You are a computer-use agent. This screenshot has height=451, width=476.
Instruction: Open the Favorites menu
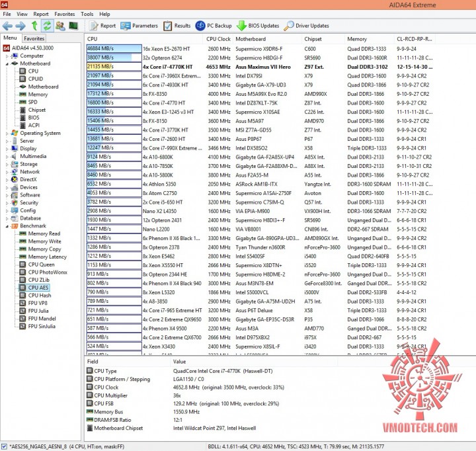click(x=64, y=14)
